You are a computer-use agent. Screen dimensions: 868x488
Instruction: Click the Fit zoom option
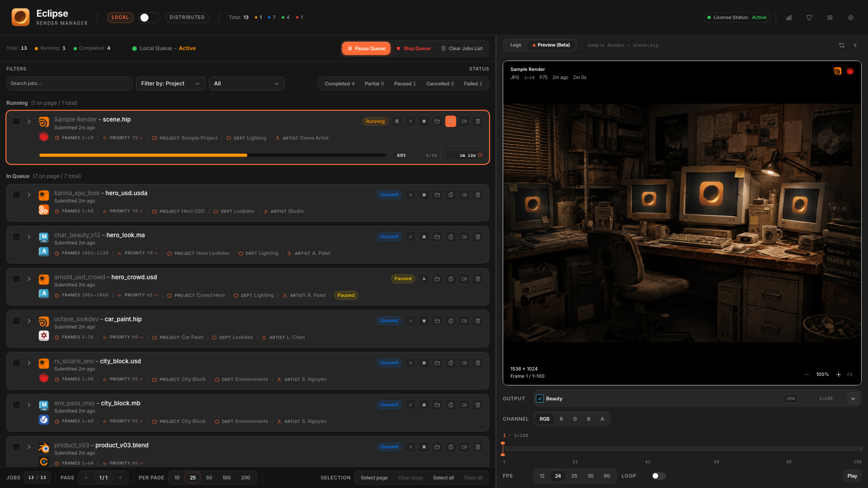click(850, 375)
